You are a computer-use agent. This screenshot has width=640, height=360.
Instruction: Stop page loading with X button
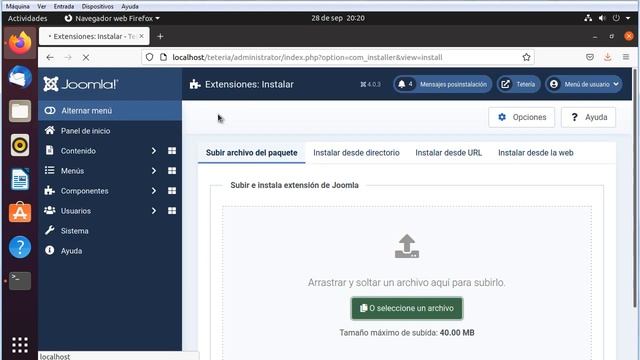[x=86, y=58]
